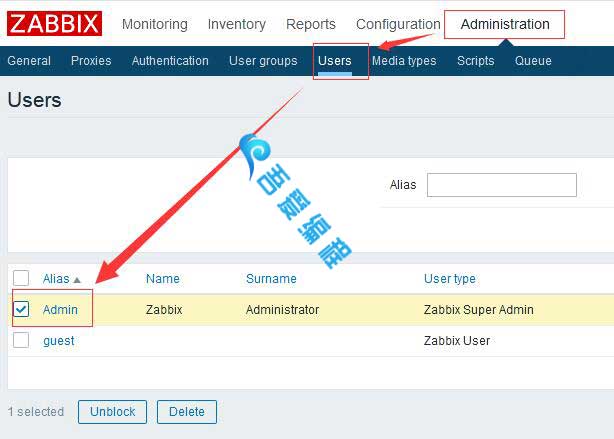Open the Reports menu
614x439 pixels.
pos(311,24)
